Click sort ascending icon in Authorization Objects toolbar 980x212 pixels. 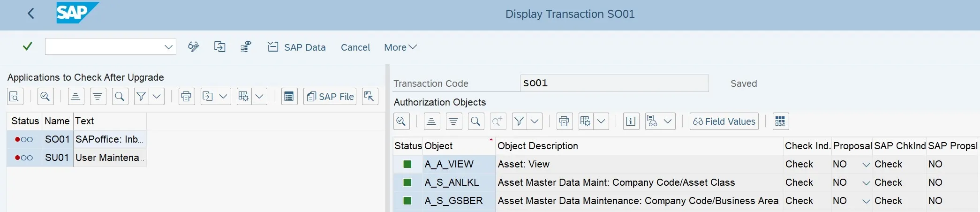(431, 121)
